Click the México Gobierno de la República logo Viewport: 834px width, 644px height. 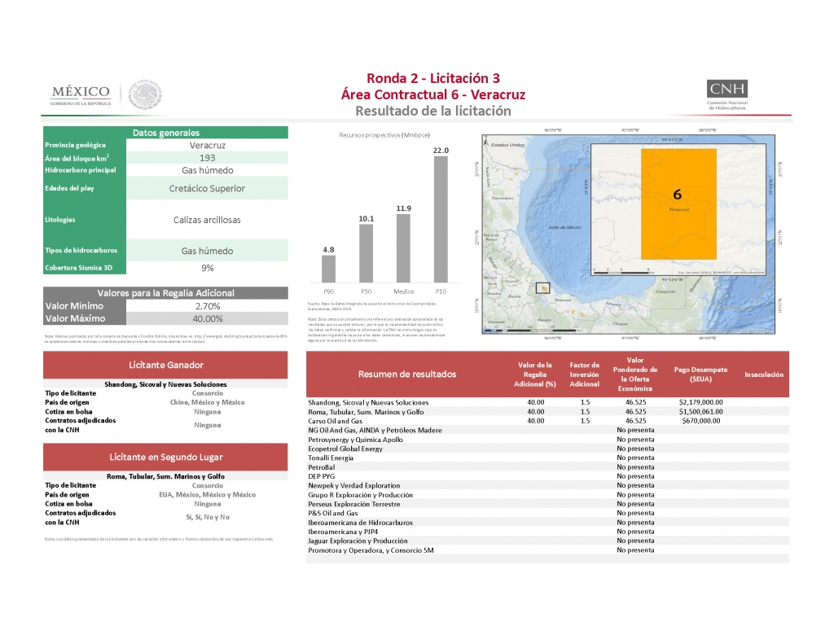80,94
